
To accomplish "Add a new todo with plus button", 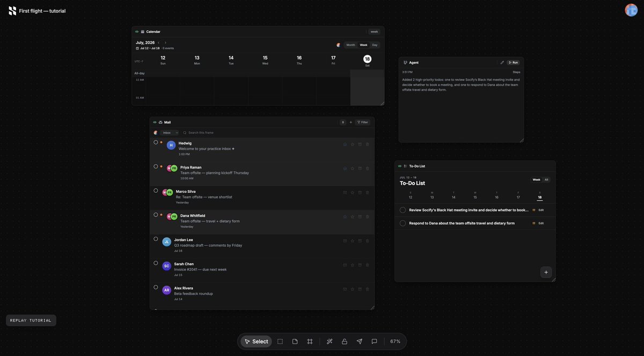I will tap(546, 272).
